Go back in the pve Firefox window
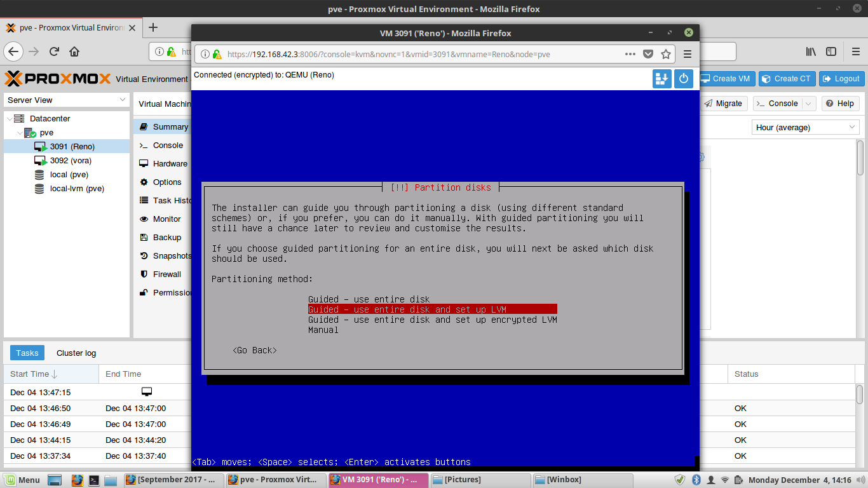868x488 pixels. tap(14, 51)
